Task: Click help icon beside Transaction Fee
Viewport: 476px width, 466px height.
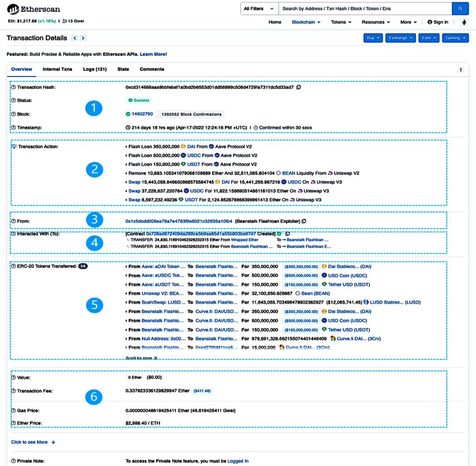Action: coord(13,391)
